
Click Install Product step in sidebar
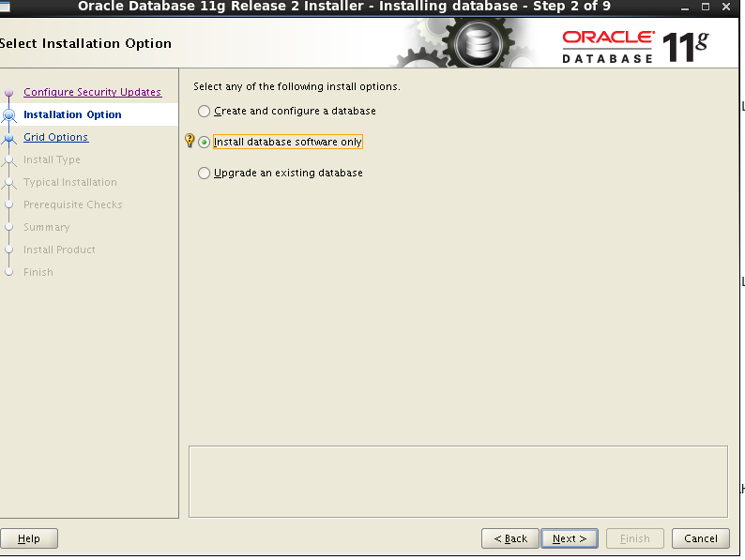[59, 250]
